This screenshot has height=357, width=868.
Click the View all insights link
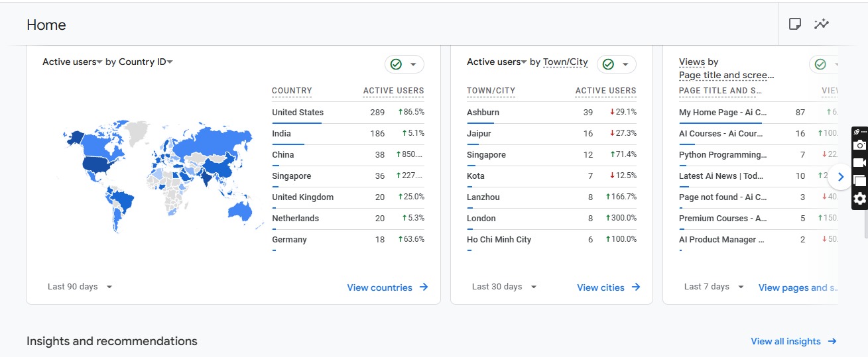pos(786,341)
